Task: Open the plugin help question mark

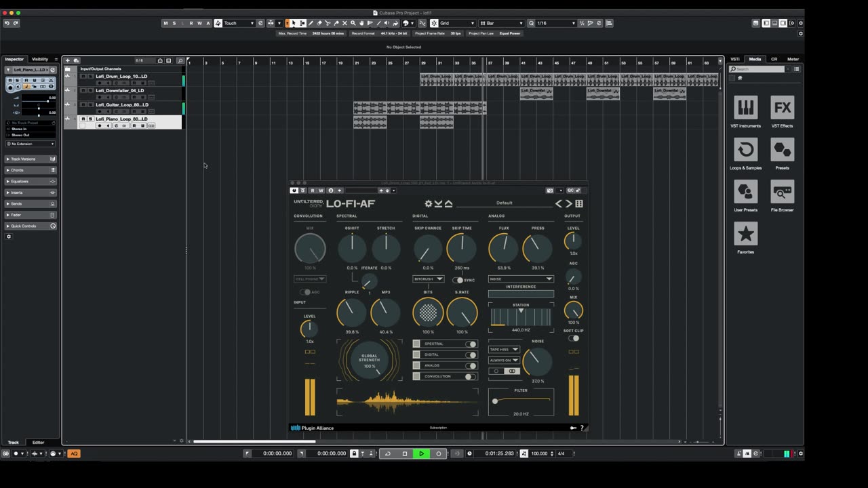Action: click(582, 428)
